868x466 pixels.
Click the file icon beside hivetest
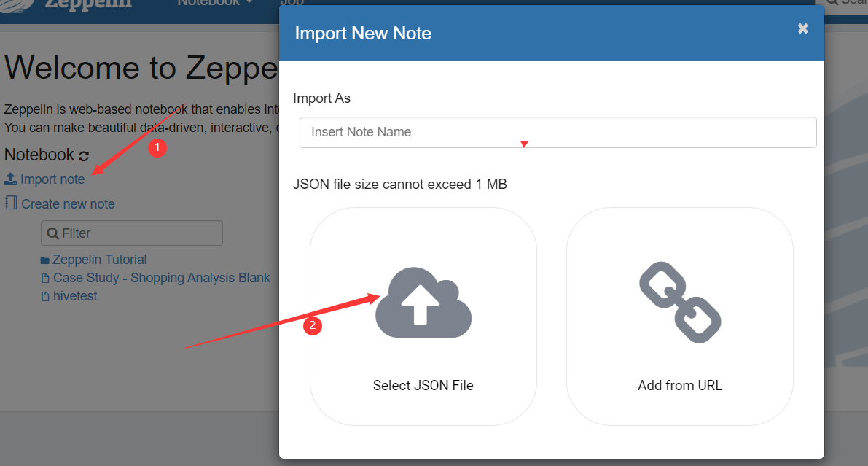pyautogui.click(x=45, y=296)
